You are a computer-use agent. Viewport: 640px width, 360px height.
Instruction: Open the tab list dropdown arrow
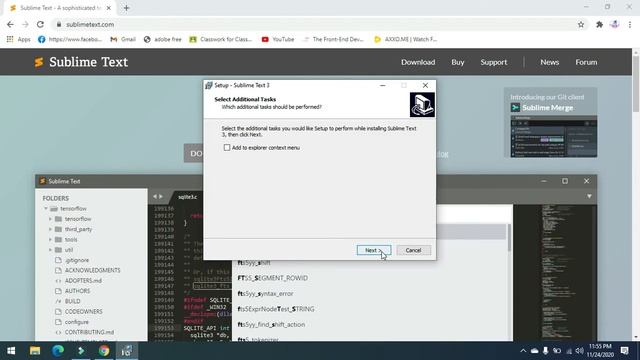[589, 196]
